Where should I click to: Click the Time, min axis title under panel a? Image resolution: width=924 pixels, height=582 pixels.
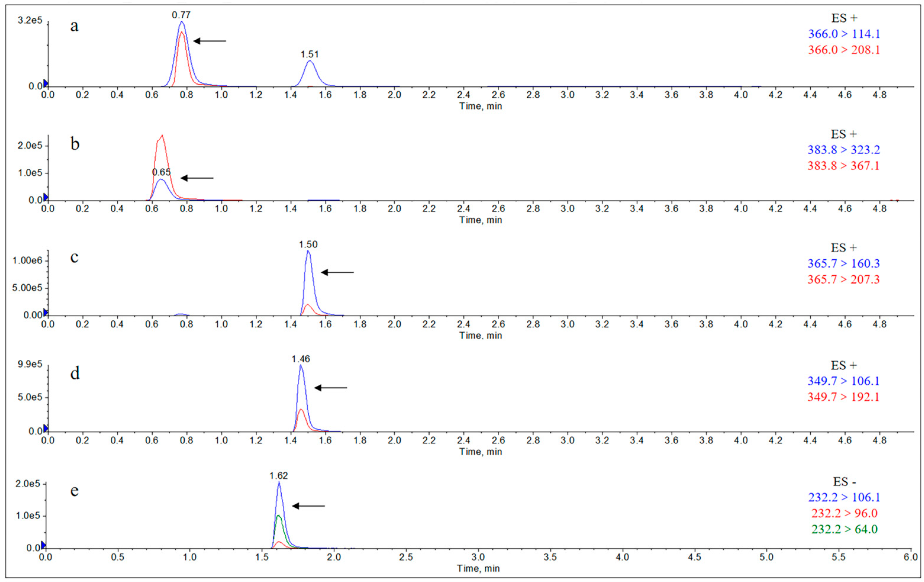click(481, 106)
